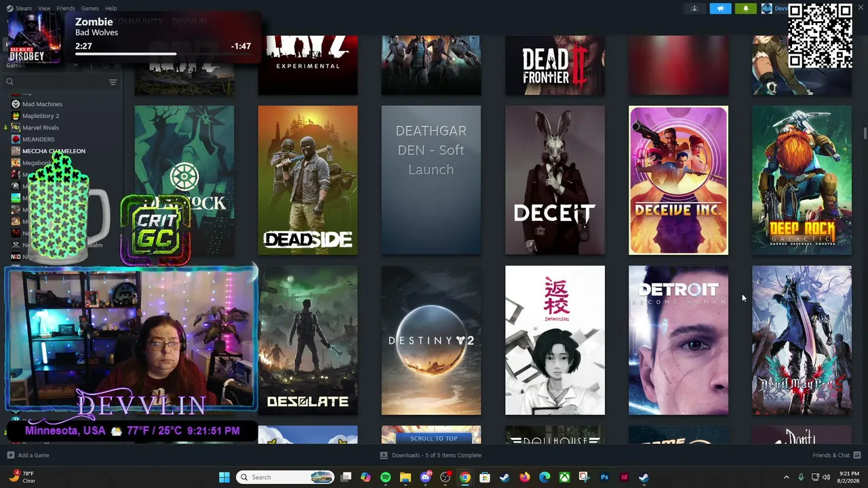Open Snipping Tool from the taskbar
868x488 pixels.
(584, 477)
